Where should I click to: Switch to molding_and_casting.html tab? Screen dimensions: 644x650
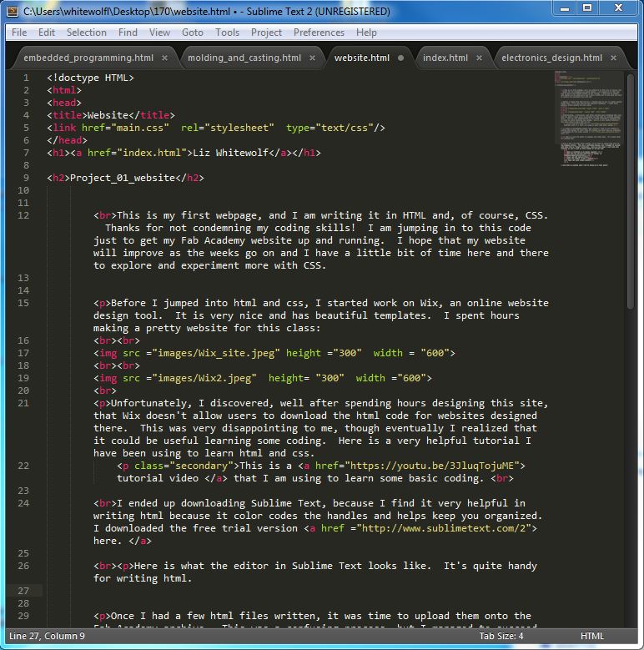244,58
